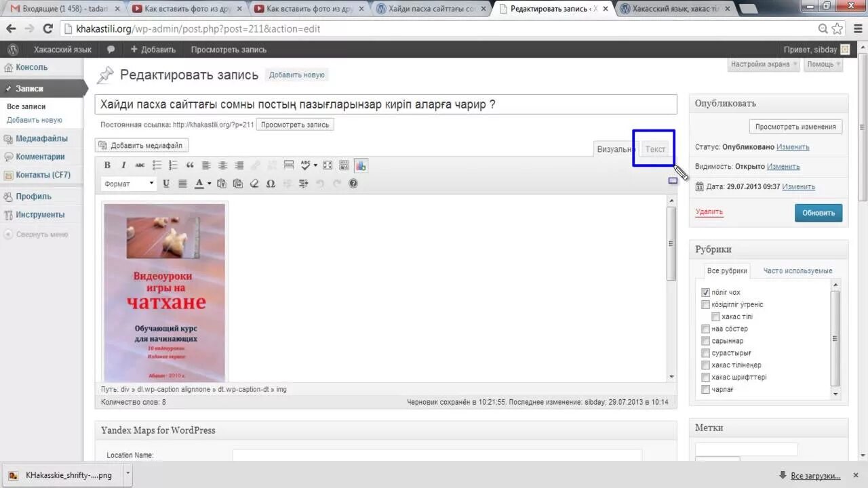The height and width of the screenshot is (488, 868).
Task: Open download item dropdown arrow
Action: (x=127, y=475)
